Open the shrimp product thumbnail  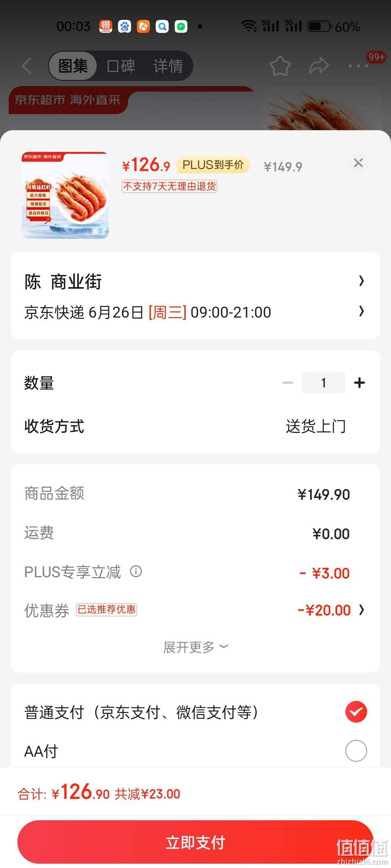click(65, 195)
